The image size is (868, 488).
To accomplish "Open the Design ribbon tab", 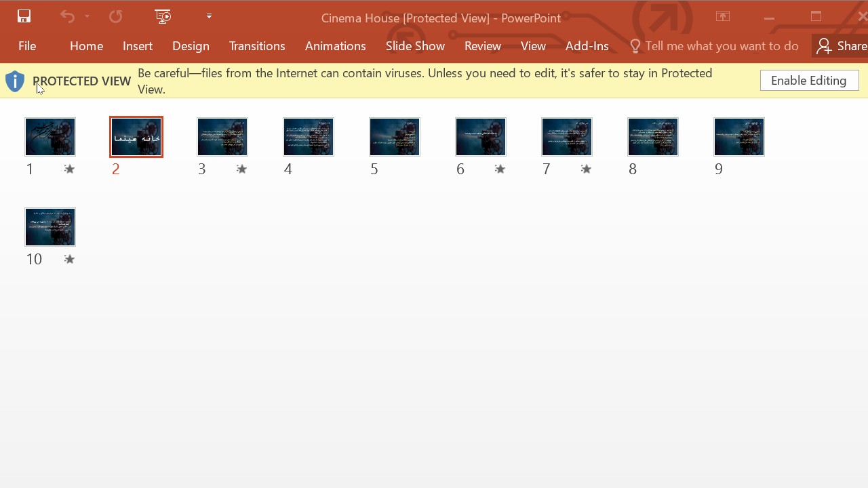I will [x=191, y=46].
